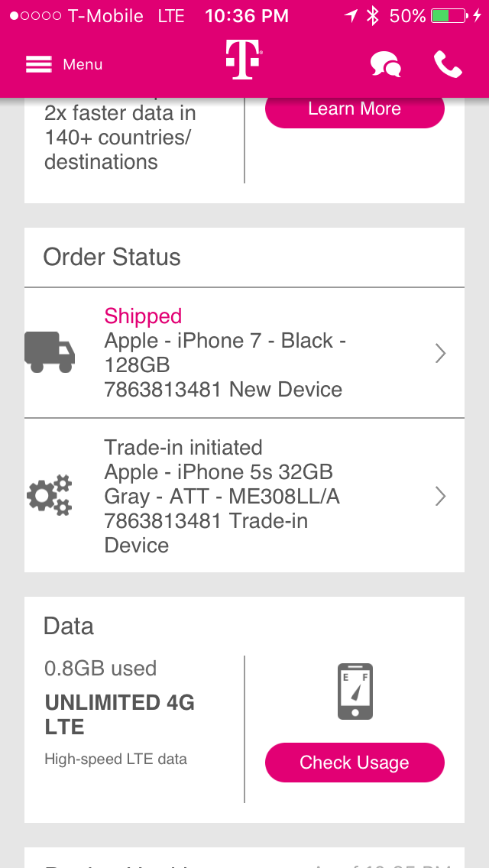
Task: Expand the shipped iPhone 7 order chevron
Action: click(440, 353)
